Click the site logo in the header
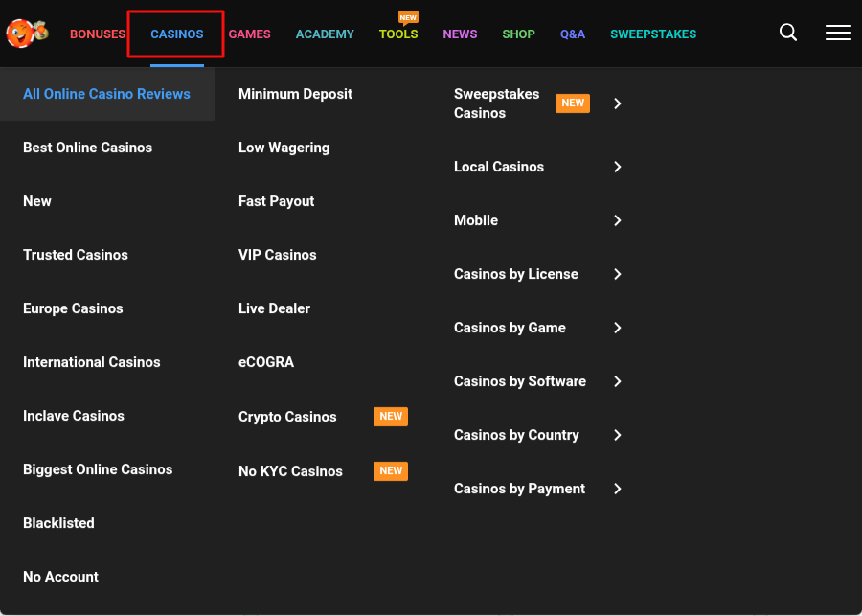The image size is (862, 616). click(27, 34)
